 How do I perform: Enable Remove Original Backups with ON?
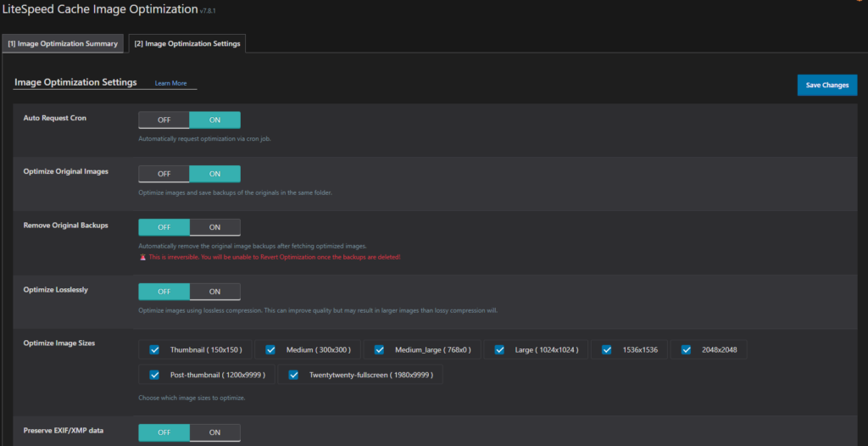point(214,228)
